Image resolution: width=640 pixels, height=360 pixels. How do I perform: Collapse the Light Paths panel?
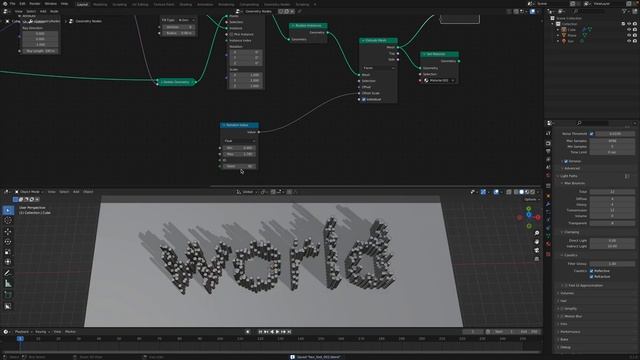pyautogui.click(x=569, y=176)
